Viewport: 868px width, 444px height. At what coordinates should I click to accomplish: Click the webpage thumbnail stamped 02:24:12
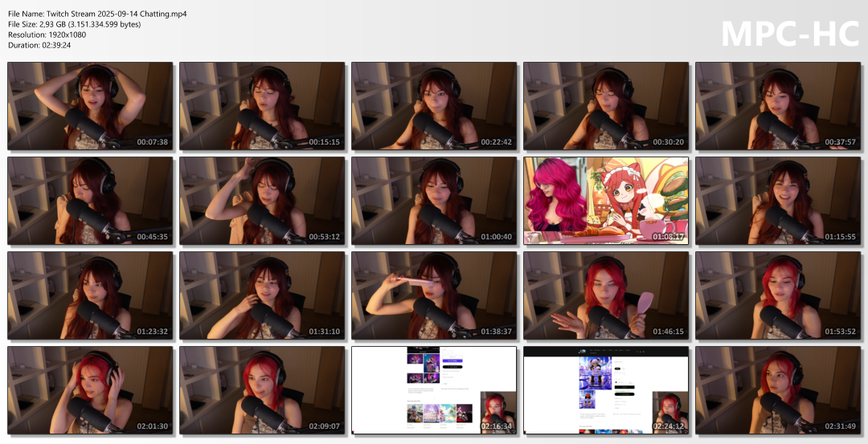coord(606,390)
